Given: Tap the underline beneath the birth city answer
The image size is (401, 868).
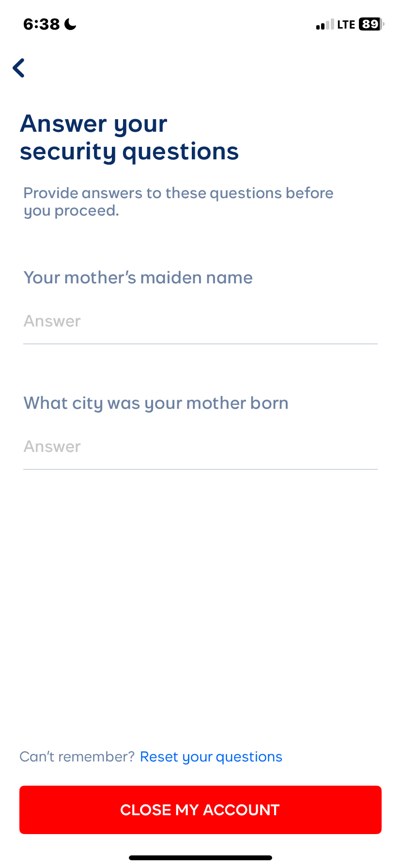Looking at the screenshot, I should coord(200,469).
